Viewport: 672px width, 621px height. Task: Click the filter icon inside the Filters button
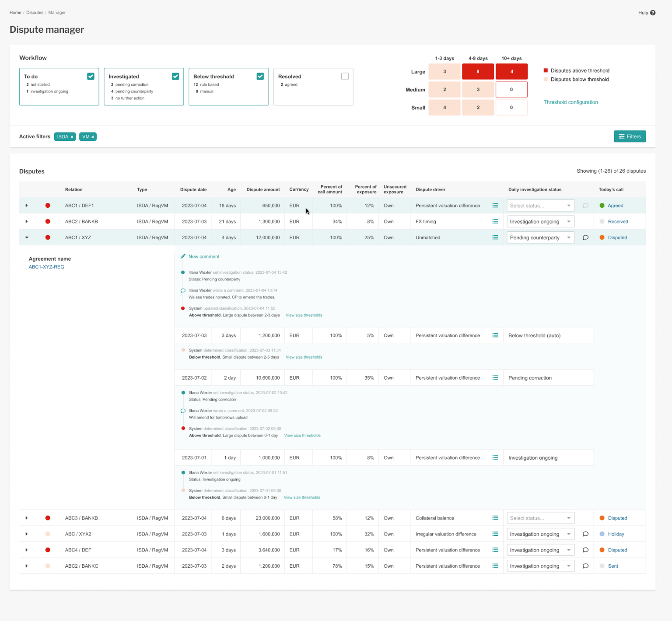coord(623,136)
